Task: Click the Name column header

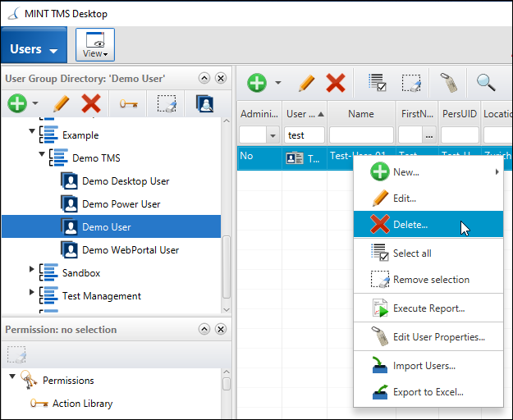Action: [x=361, y=114]
